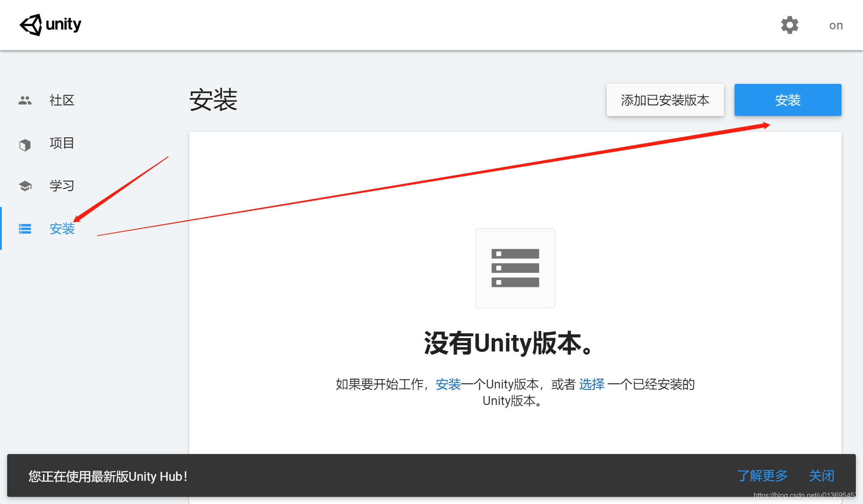Open the 'on' account menu
863x504 pixels.
click(836, 25)
